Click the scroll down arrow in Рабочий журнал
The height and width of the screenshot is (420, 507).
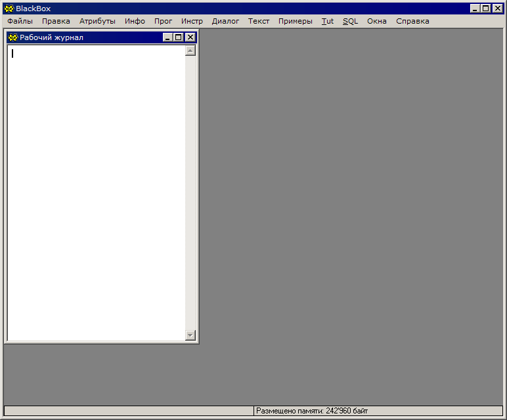[x=190, y=335]
